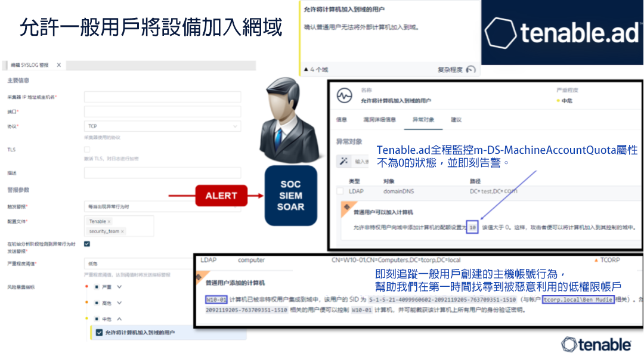Select the 异常对象 tab
The image size is (644, 359).
coord(423,120)
